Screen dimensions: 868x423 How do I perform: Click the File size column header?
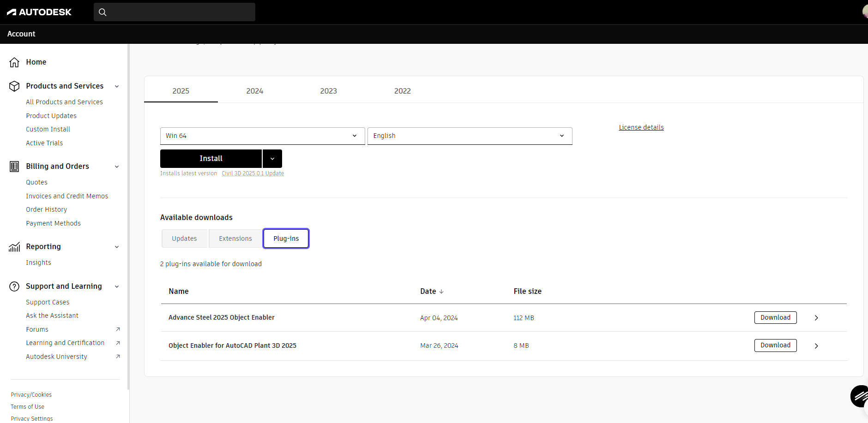[x=527, y=292]
